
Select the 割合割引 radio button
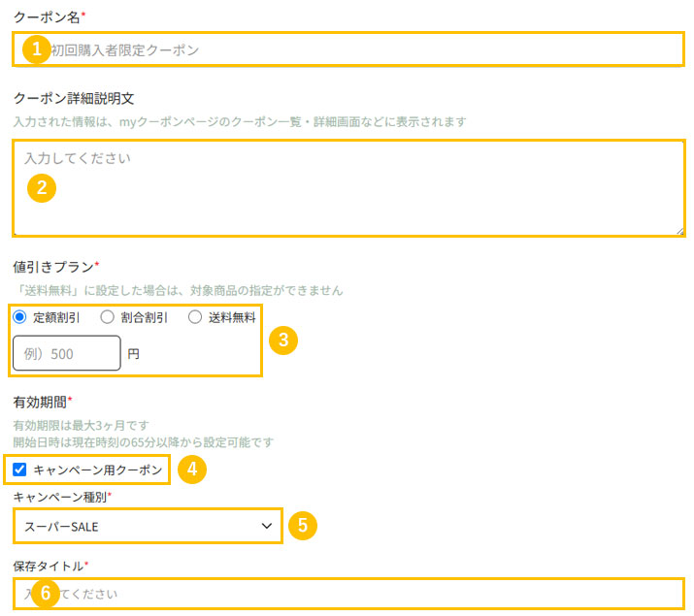click(107, 317)
